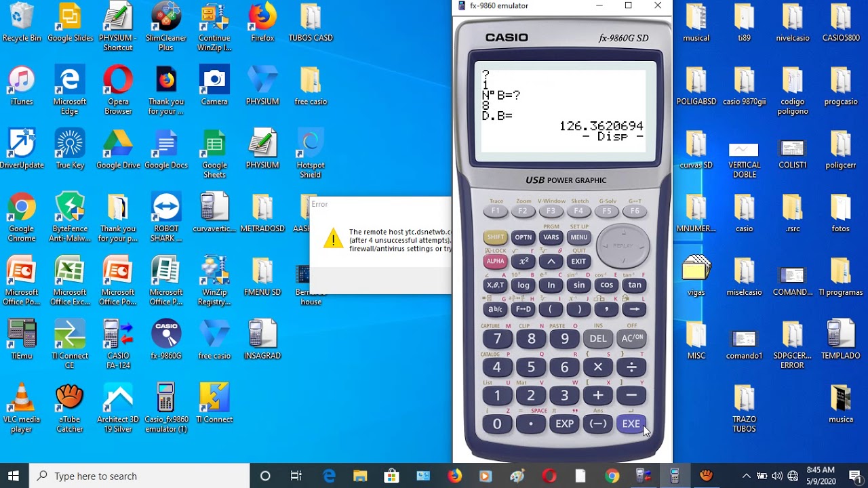Select the VLC media player desktop icon
This screenshot has width=868, height=488.
point(22,409)
